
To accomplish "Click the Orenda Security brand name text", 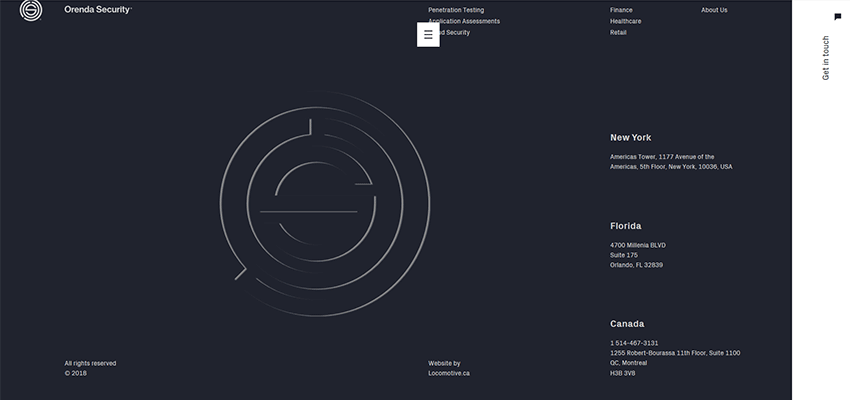I will [97, 10].
